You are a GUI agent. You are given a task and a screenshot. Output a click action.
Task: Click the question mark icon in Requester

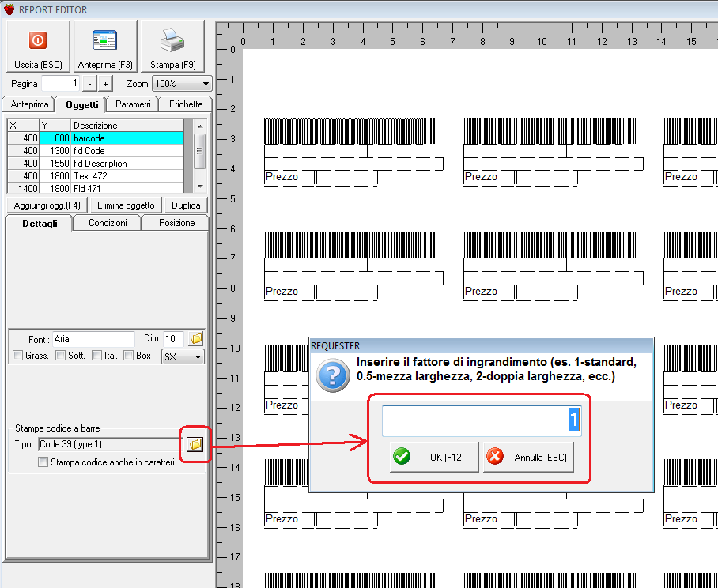point(333,375)
